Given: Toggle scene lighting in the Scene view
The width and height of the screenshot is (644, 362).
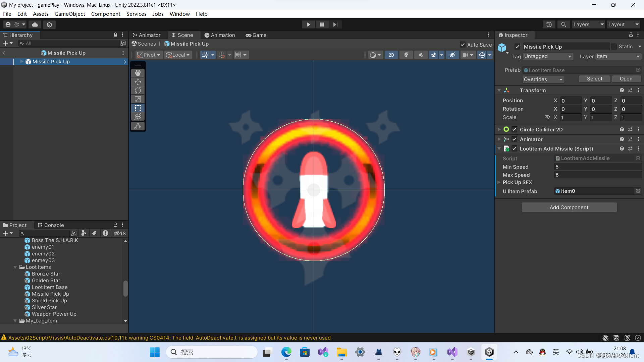Looking at the screenshot, I should 406,55.
